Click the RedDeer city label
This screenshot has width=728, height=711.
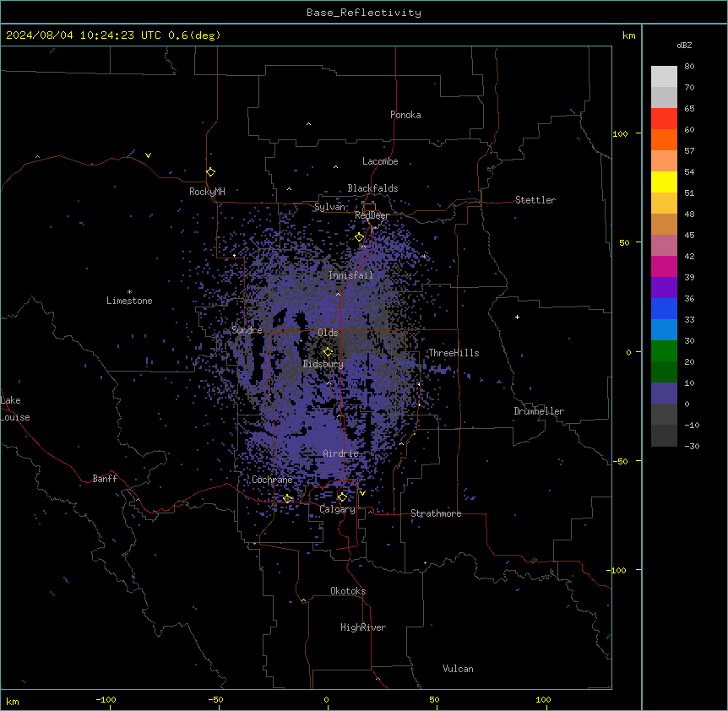coord(372,215)
